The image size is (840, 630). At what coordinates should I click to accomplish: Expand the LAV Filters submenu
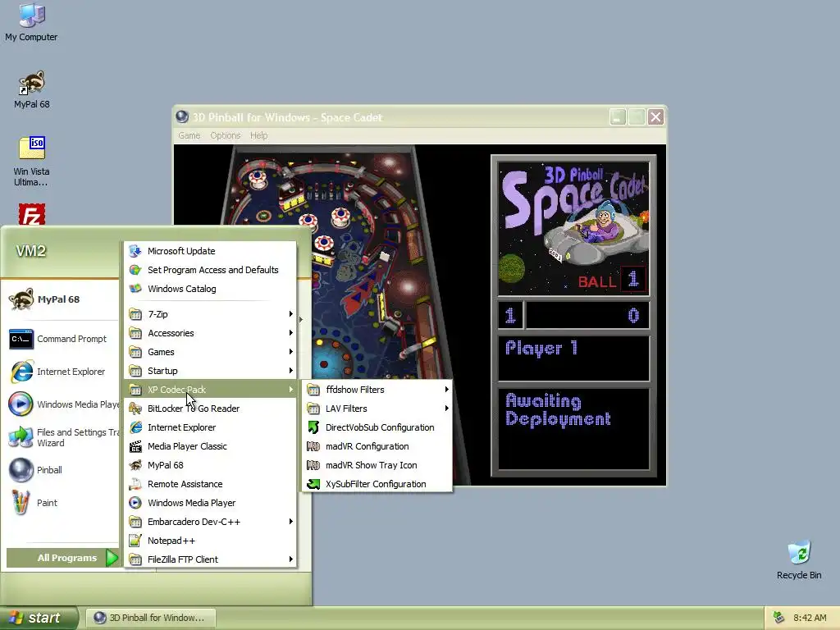(x=377, y=409)
